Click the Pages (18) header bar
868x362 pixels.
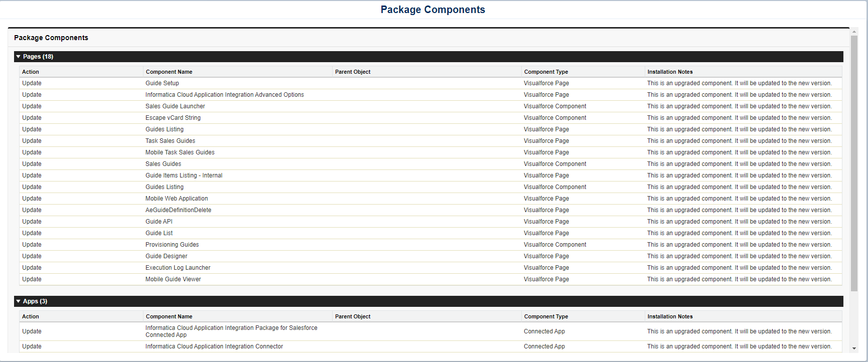coord(428,57)
